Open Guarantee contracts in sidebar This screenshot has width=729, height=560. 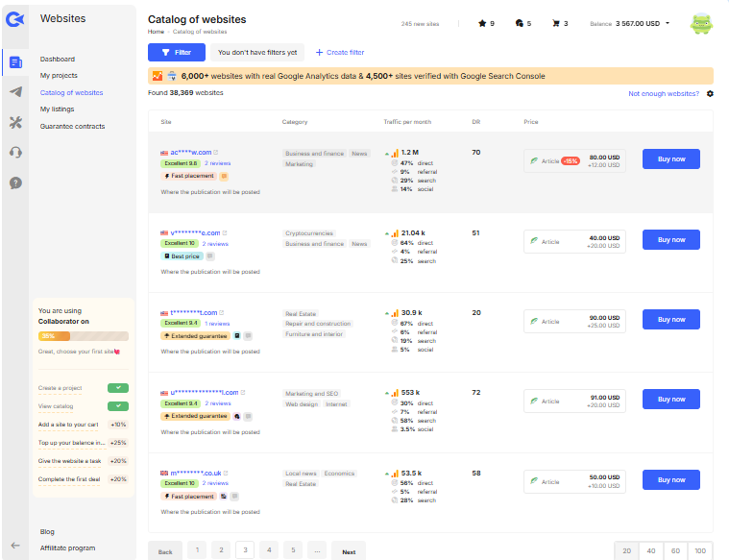tap(72, 126)
